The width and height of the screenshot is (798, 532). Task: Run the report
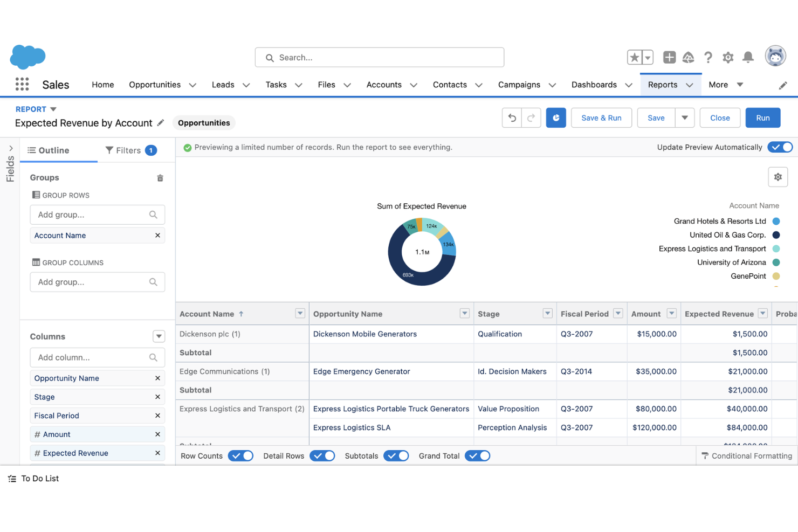[762, 118]
